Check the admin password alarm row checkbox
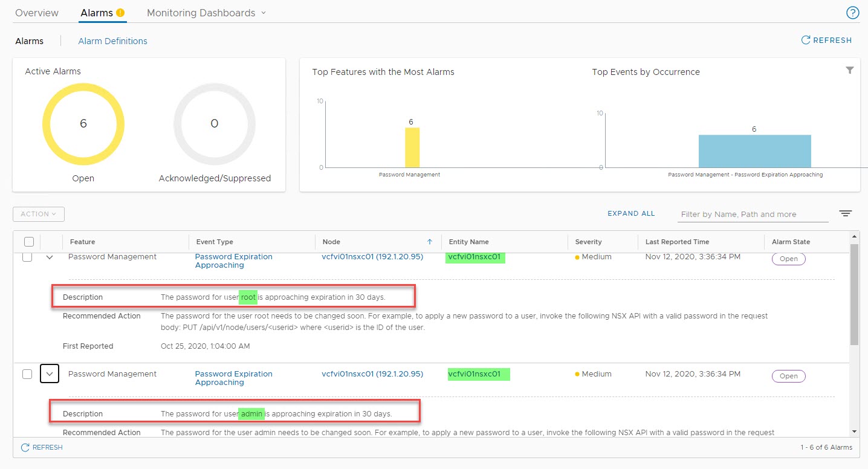Image resolution: width=868 pixels, height=469 pixels. [x=27, y=374]
